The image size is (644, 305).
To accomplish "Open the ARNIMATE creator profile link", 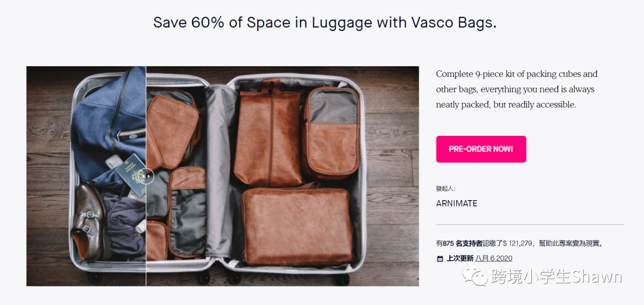I will [x=457, y=203].
